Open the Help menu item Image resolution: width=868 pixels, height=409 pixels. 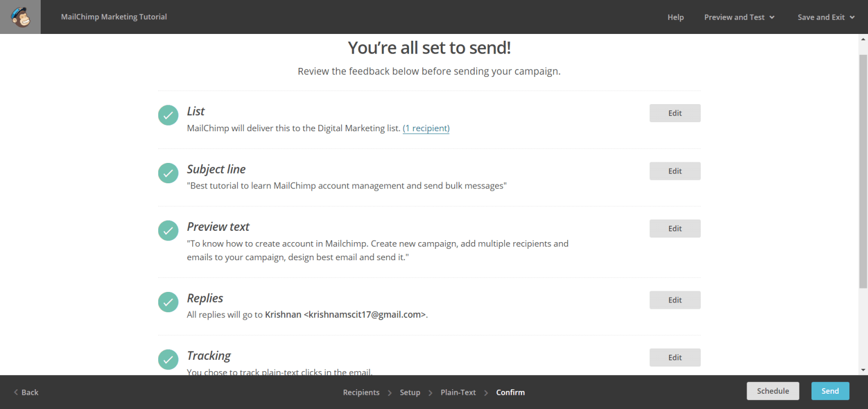(x=675, y=17)
